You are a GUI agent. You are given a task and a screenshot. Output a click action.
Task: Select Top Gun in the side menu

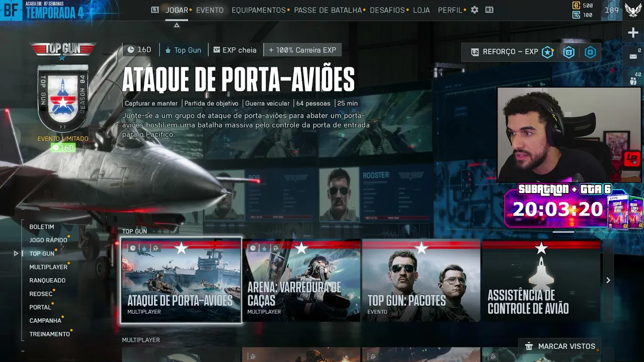pyautogui.click(x=42, y=254)
